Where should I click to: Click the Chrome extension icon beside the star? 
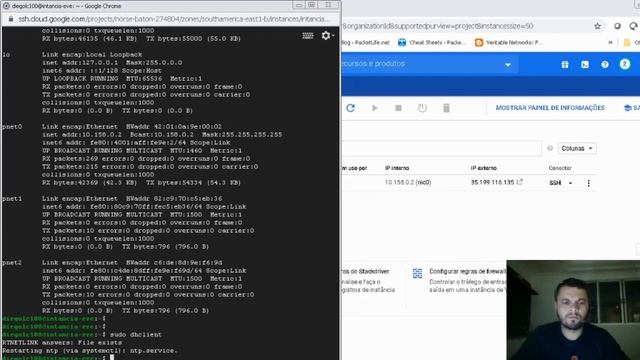[x=617, y=26]
